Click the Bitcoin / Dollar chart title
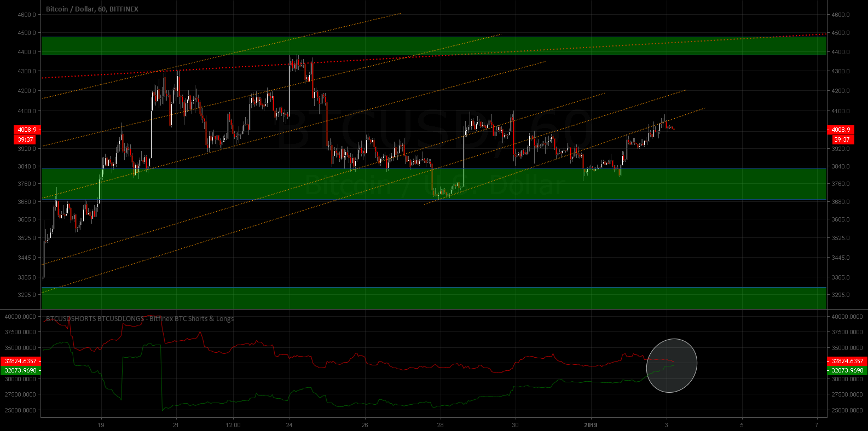868x431 pixels. click(92, 9)
